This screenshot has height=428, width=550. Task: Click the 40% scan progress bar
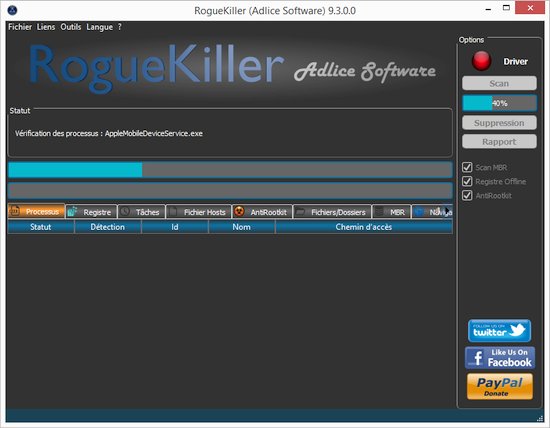499,103
